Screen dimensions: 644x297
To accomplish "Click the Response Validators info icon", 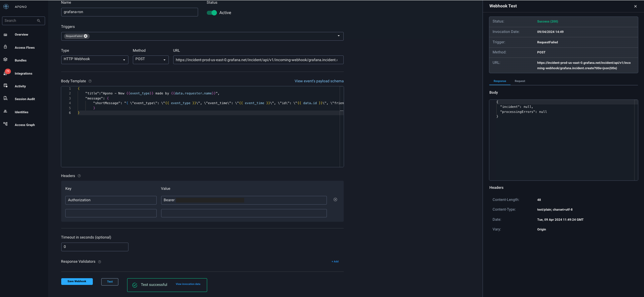I will coord(100,262).
